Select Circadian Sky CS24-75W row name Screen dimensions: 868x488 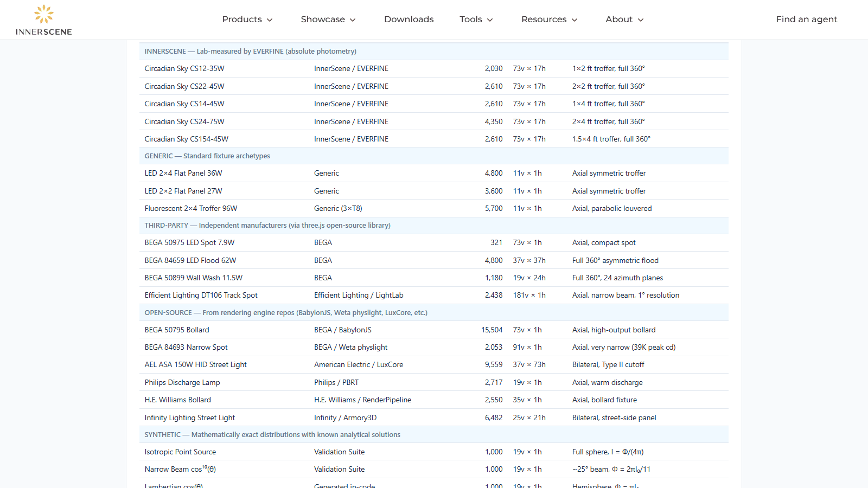point(184,121)
